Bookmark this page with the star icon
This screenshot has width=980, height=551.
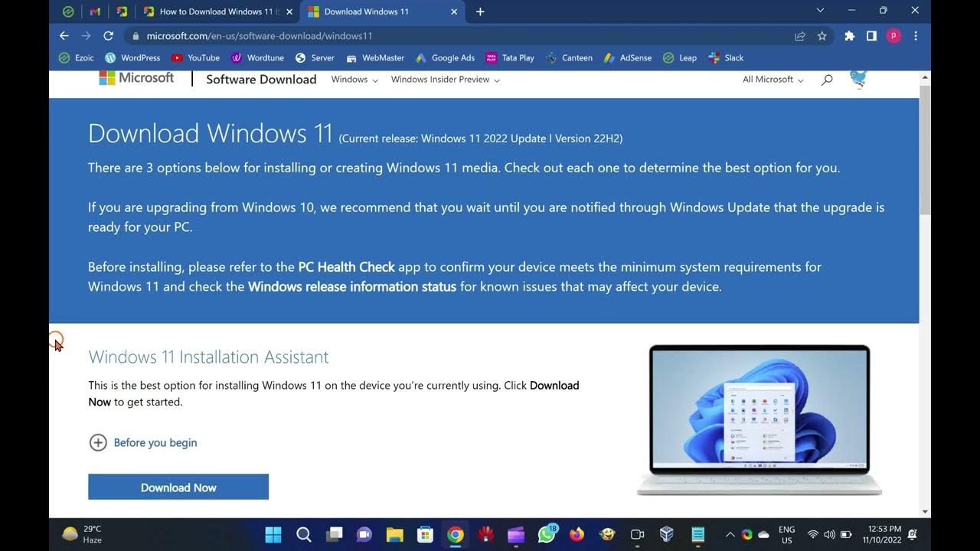click(822, 36)
